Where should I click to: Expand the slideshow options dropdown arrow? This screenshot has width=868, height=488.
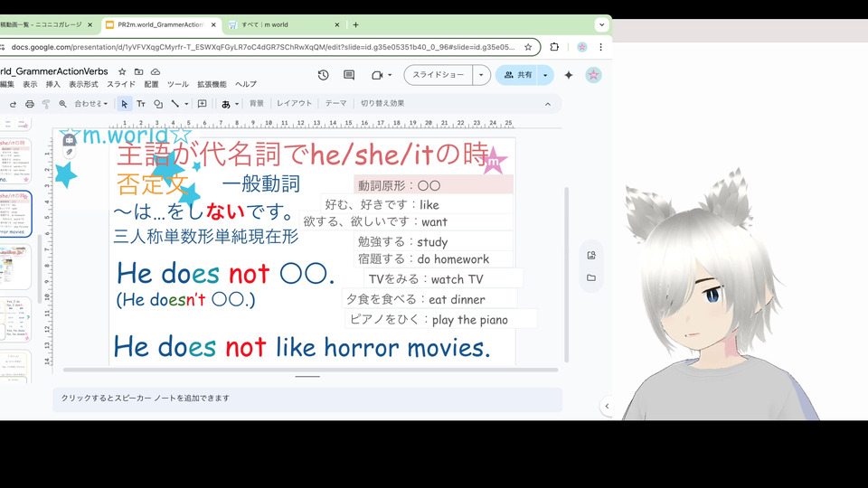tap(481, 75)
